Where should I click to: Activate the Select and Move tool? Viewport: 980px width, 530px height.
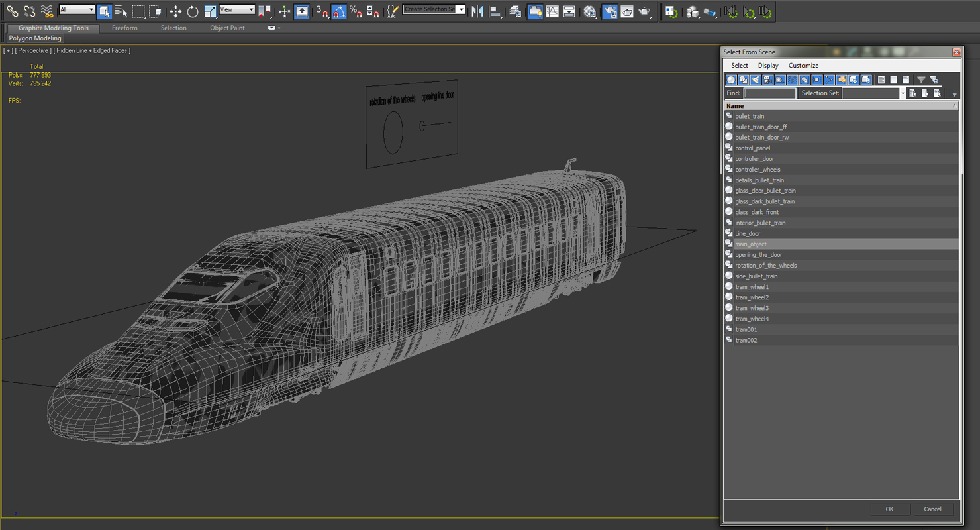175,11
